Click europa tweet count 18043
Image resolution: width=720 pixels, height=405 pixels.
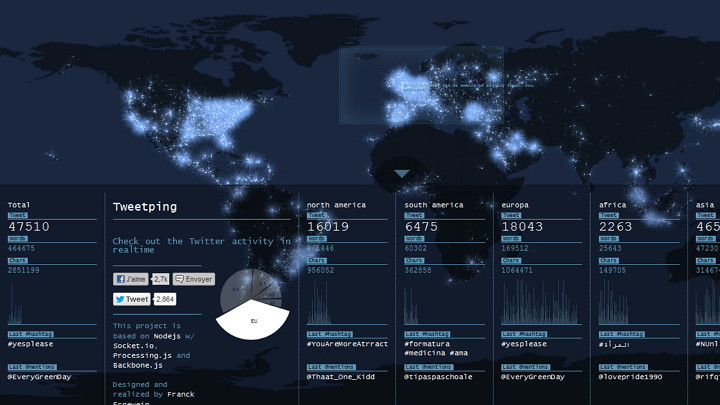tap(522, 226)
